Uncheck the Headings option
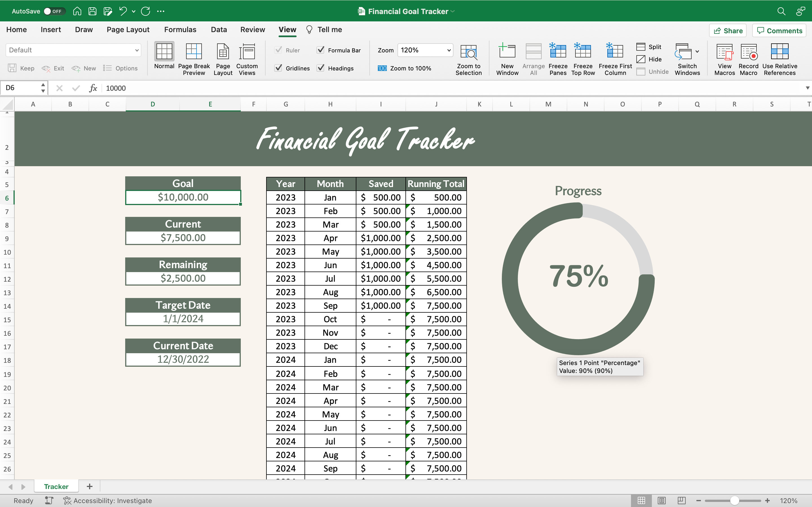The image size is (812, 507). coord(321,68)
